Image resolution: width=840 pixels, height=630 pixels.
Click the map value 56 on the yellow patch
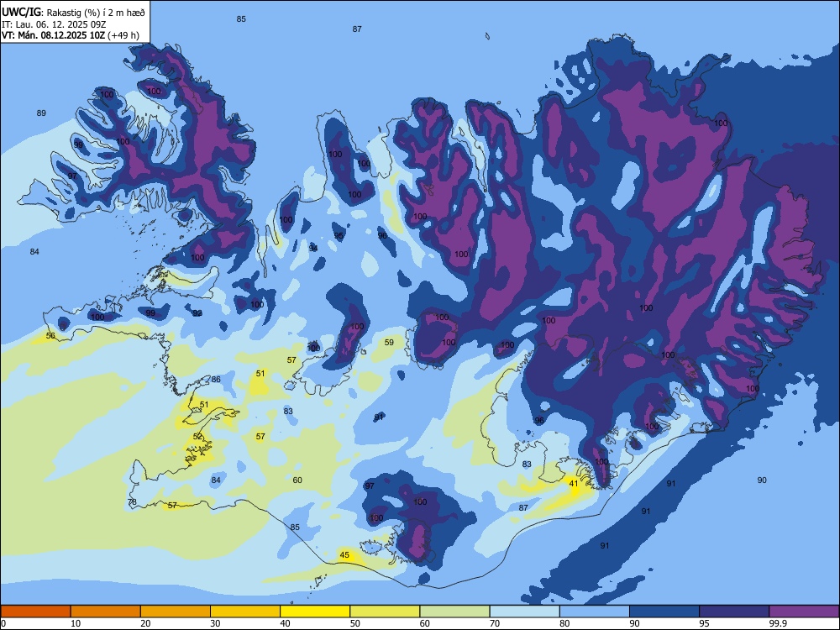[x=50, y=336]
